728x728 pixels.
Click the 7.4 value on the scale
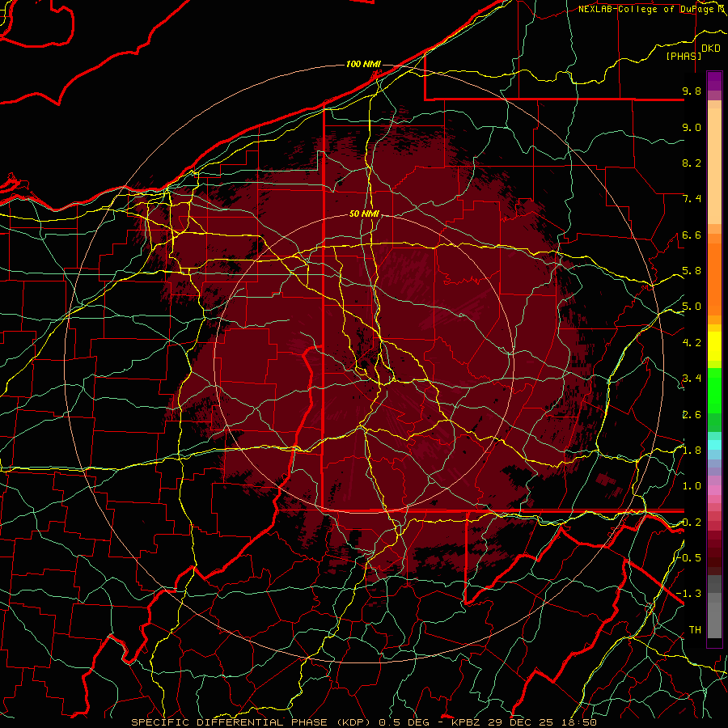pos(692,199)
